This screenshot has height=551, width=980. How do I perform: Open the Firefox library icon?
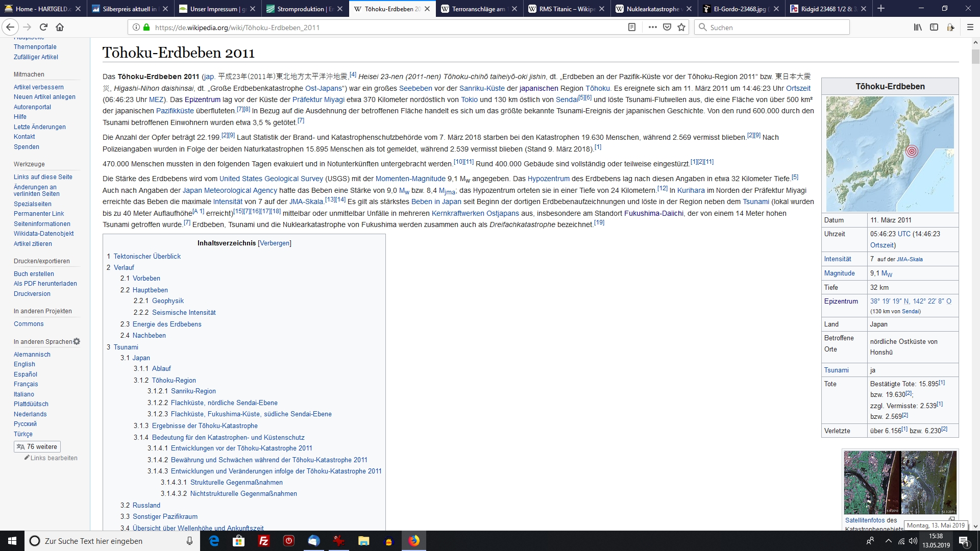pos(918,27)
